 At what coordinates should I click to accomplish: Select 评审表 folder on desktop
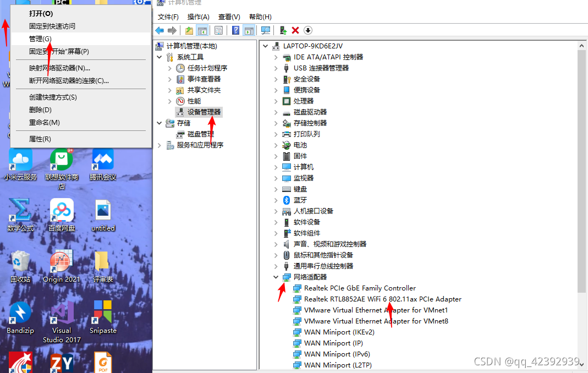tap(103, 267)
